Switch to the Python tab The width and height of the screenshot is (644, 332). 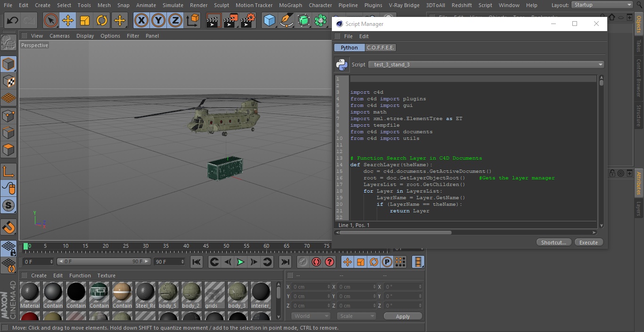[x=349, y=48]
